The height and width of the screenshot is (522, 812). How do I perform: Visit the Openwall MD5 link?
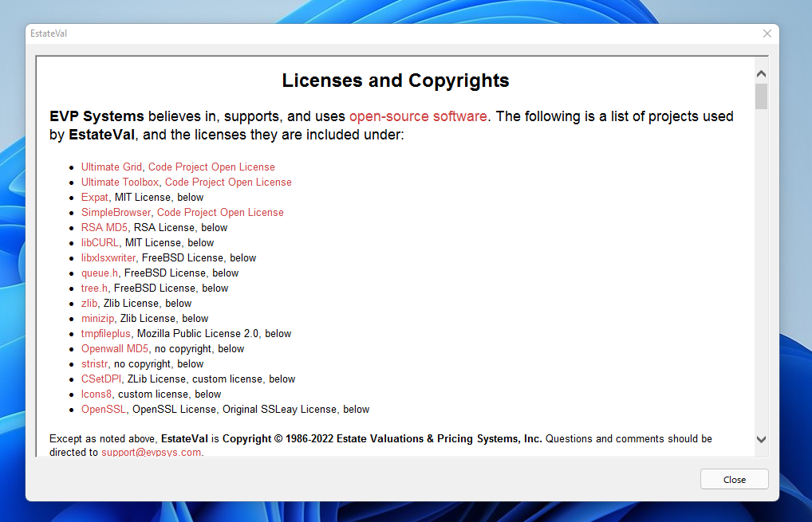click(x=114, y=349)
